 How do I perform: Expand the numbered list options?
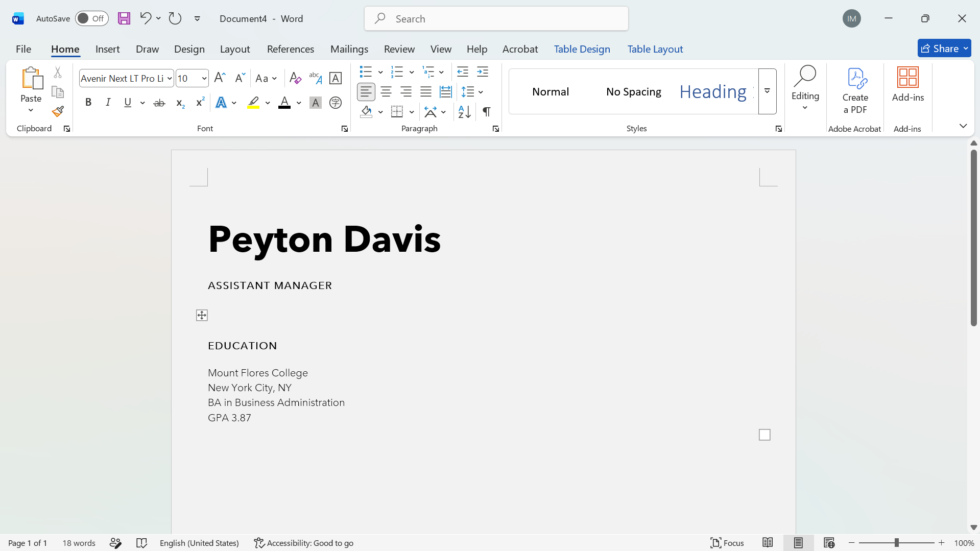(412, 71)
